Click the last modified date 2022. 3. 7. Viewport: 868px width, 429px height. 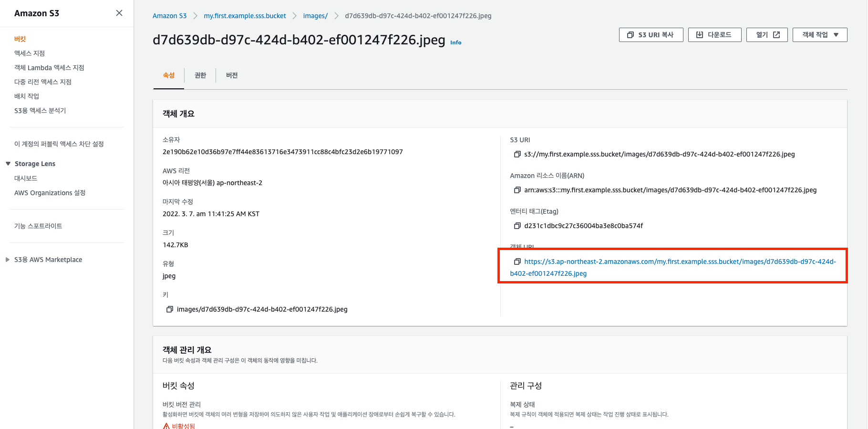pos(211,214)
